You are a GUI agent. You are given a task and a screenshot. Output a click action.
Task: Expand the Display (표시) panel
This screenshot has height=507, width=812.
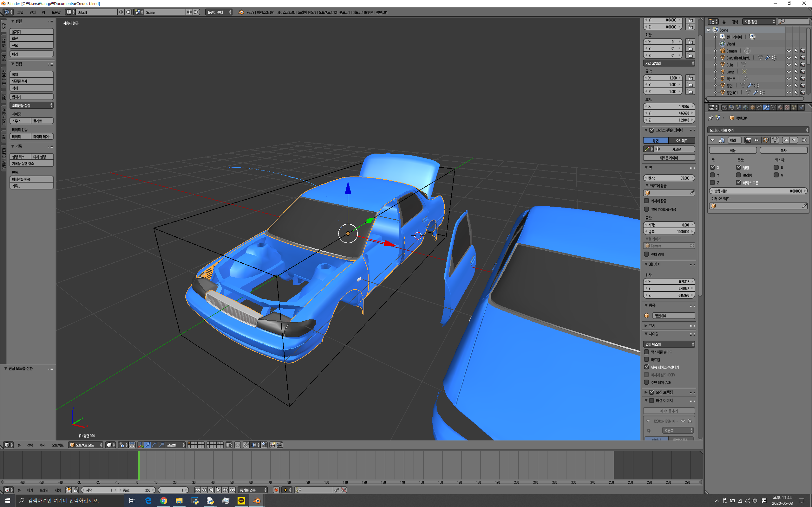(652, 326)
